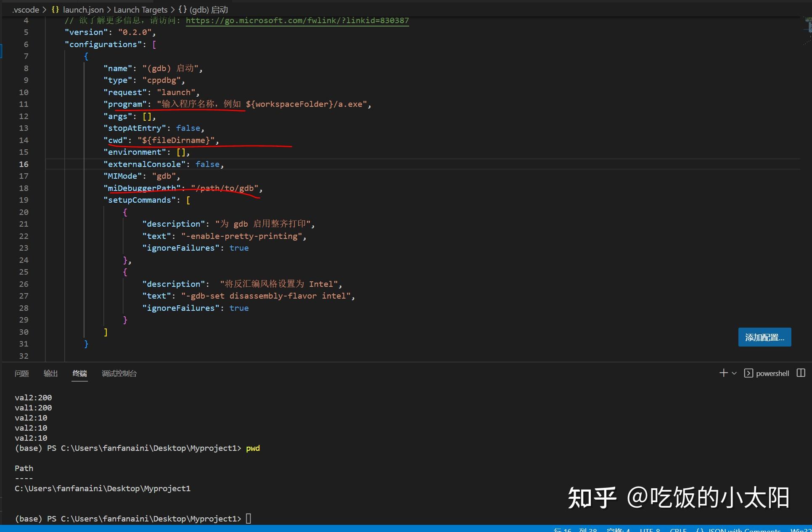Click the JSON with Comments language icon
Screen dimensions: 812x532
tap(699, 530)
